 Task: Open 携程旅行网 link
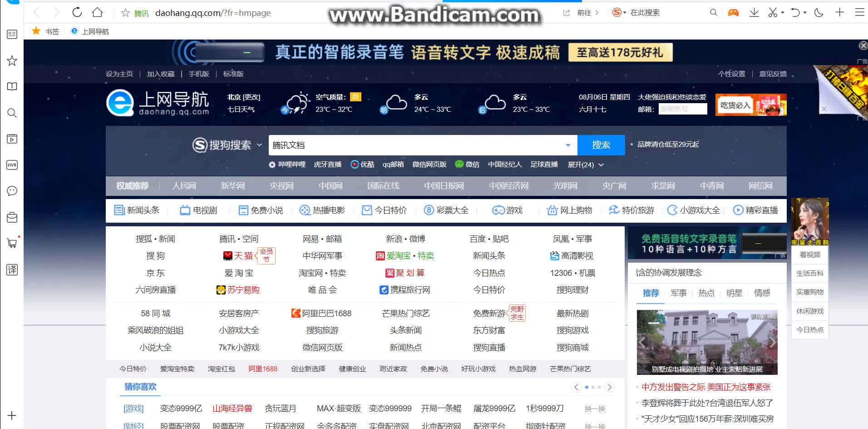[x=405, y=290]
